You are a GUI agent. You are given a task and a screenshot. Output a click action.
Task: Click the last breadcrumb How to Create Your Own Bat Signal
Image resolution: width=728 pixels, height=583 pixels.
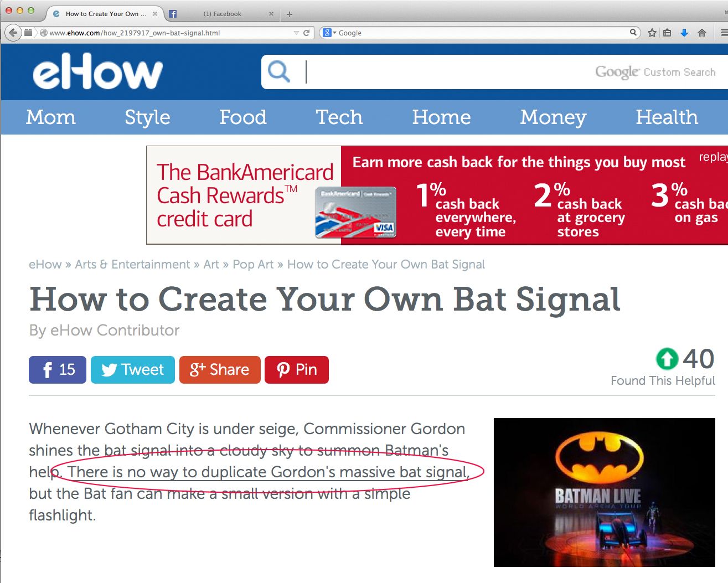click(x=386, y=265)
